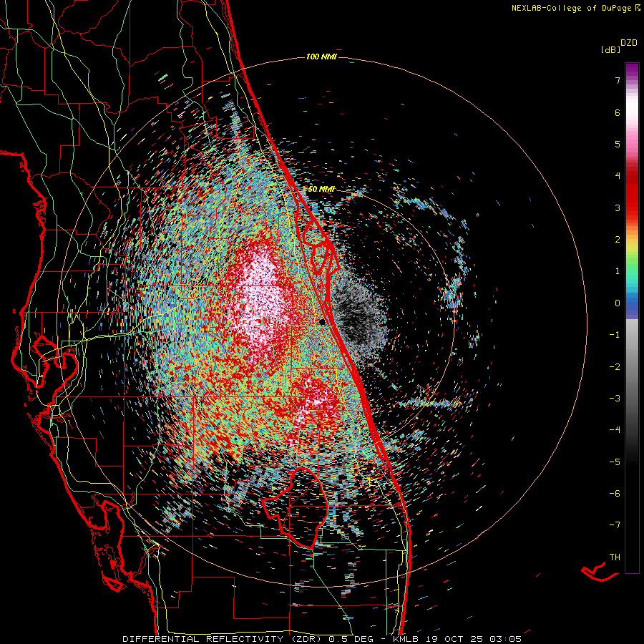Click the black radar site dot at center
Image resolution: width=644 pixels, height=644 pixels.
click(x=323, y=323)
